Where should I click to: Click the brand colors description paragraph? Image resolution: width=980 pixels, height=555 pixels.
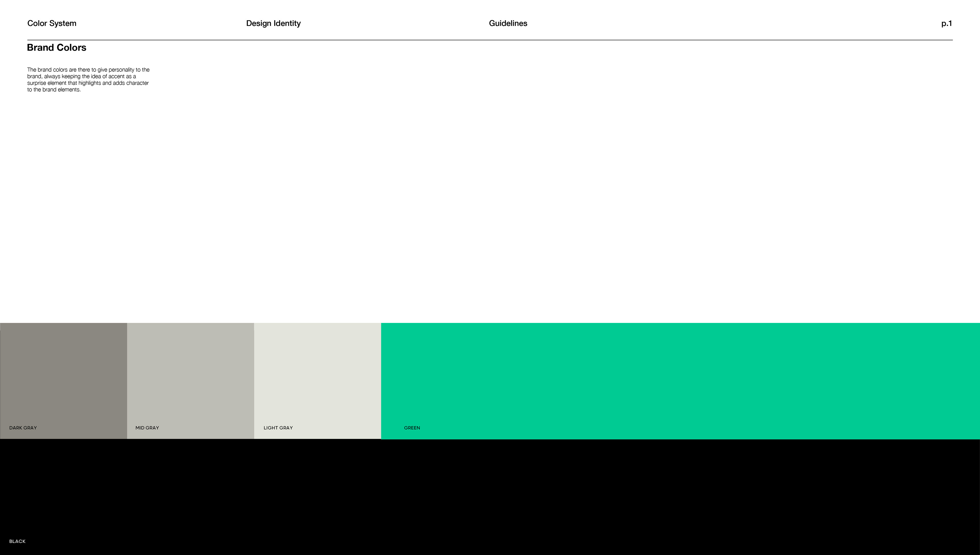tap(88, 80)
